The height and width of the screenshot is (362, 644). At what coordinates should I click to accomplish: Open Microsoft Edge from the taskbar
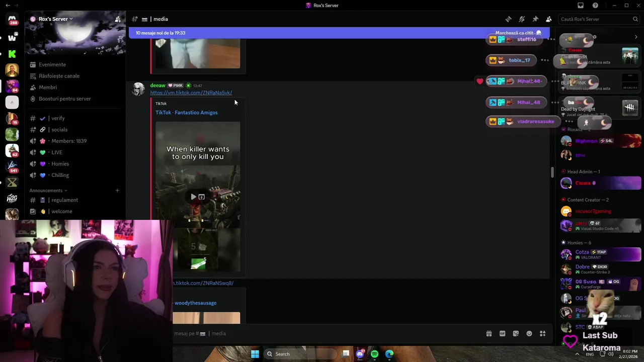click(389, 354)
